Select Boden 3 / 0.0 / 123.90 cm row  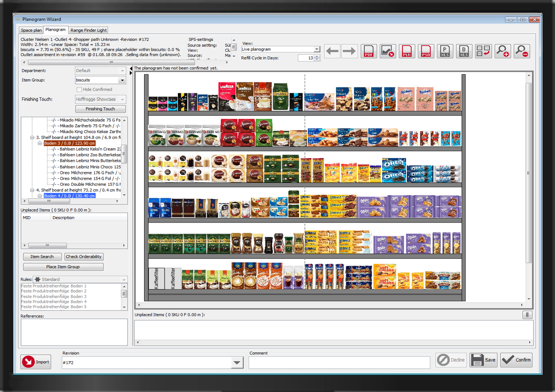click(x=70, y=143)
